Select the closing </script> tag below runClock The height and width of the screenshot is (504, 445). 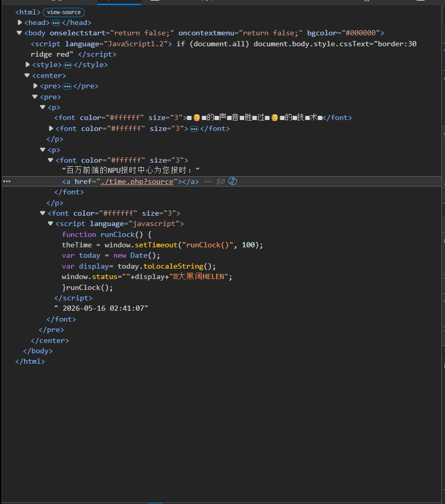(73, 298)
